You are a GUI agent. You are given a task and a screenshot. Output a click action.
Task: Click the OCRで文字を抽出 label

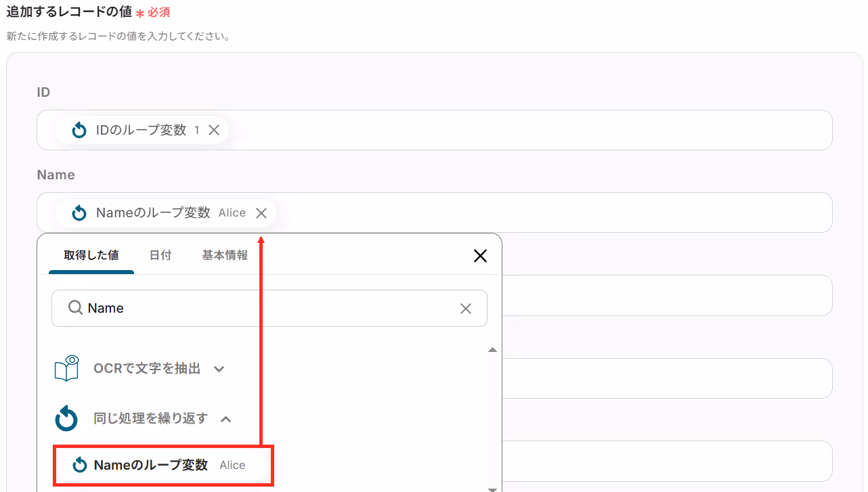point(147,369)
